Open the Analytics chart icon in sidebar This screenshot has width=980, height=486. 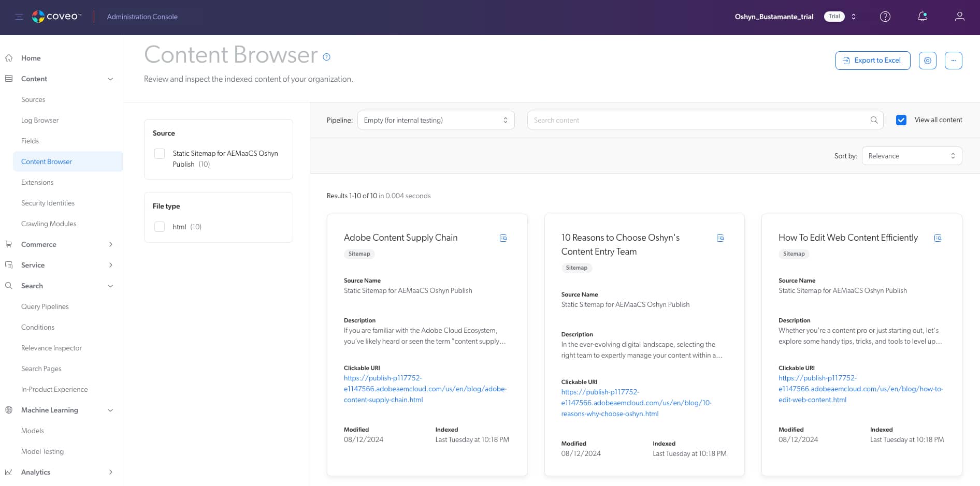[8, 472]
